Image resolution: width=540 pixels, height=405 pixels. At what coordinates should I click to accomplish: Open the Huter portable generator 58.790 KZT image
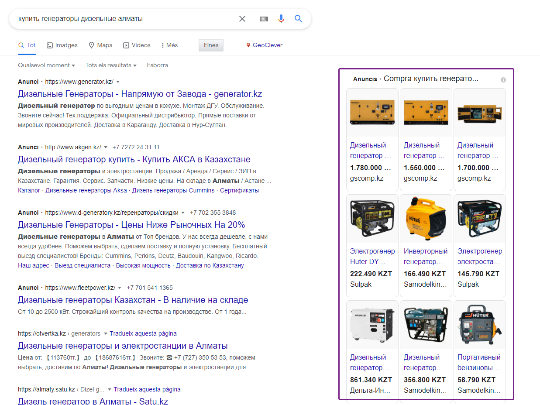click(x=479, y=325)
